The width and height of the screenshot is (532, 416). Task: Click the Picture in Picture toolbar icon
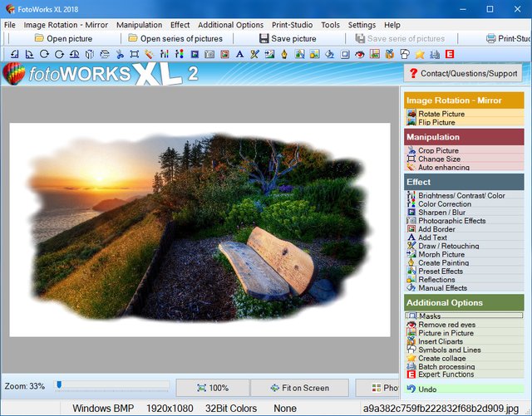(x=375, y=54)
